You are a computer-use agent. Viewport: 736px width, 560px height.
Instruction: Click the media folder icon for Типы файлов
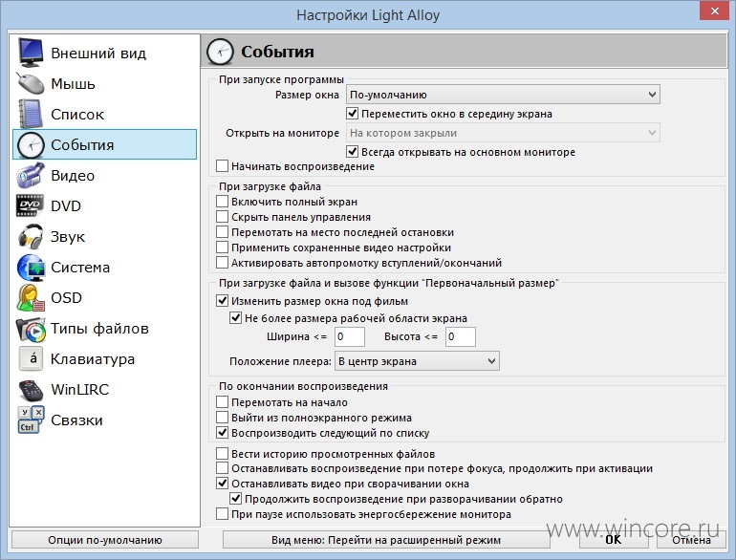pyautogui.click(x=31, y=329)
